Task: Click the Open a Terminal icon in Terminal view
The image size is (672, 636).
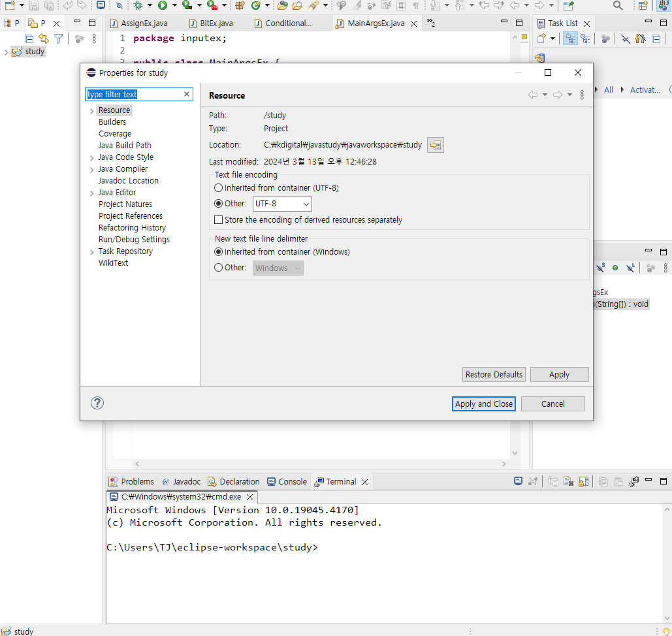Action: tap(518, 481)
